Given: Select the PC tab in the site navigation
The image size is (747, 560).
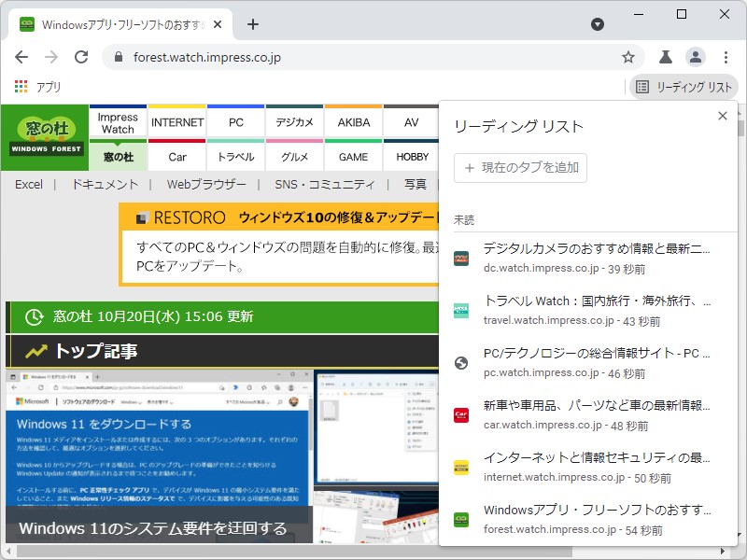Looking at the screenshot, I should click(235, 120).
